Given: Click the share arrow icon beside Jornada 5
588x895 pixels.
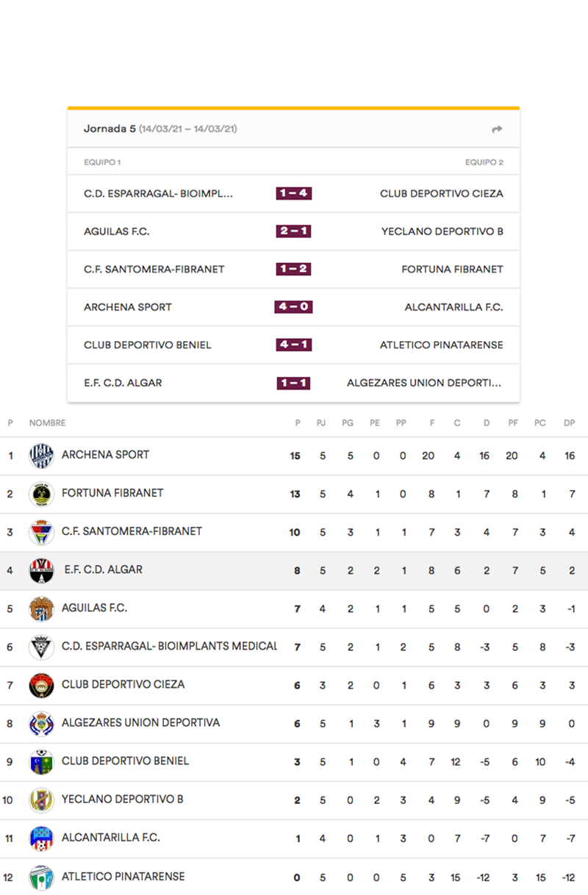Looking at the screenshot, I should click(497, 129).
